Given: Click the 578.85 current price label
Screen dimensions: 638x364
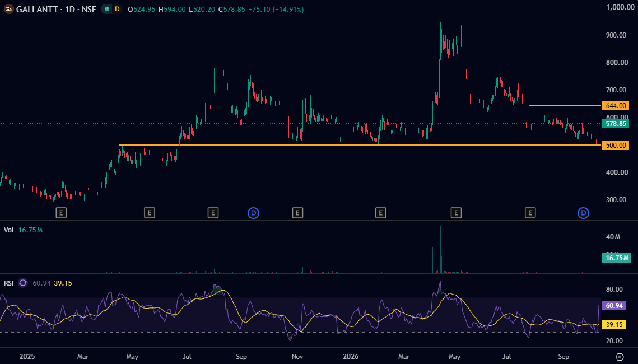Looking at the screenshot, I should coord(615,123).
